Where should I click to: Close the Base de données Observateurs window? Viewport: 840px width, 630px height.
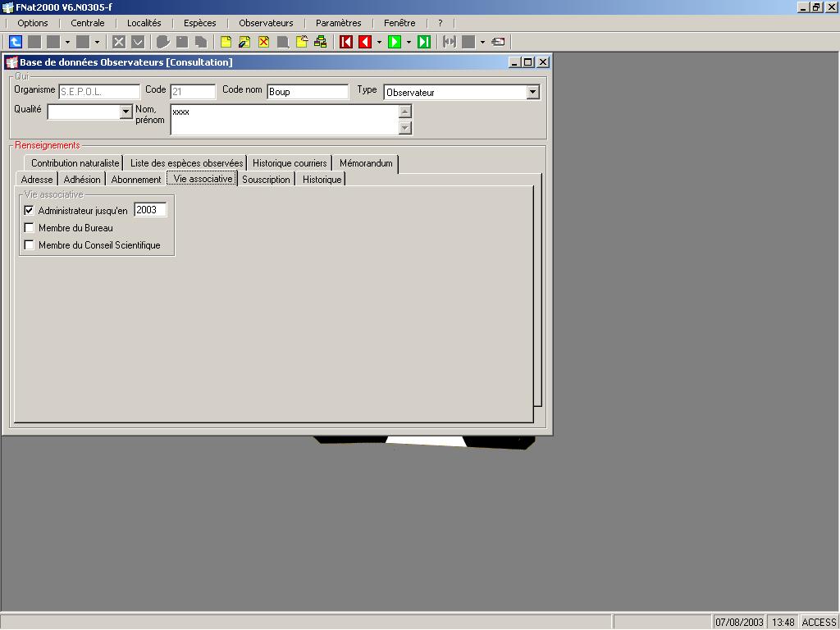tap(543, 62)
